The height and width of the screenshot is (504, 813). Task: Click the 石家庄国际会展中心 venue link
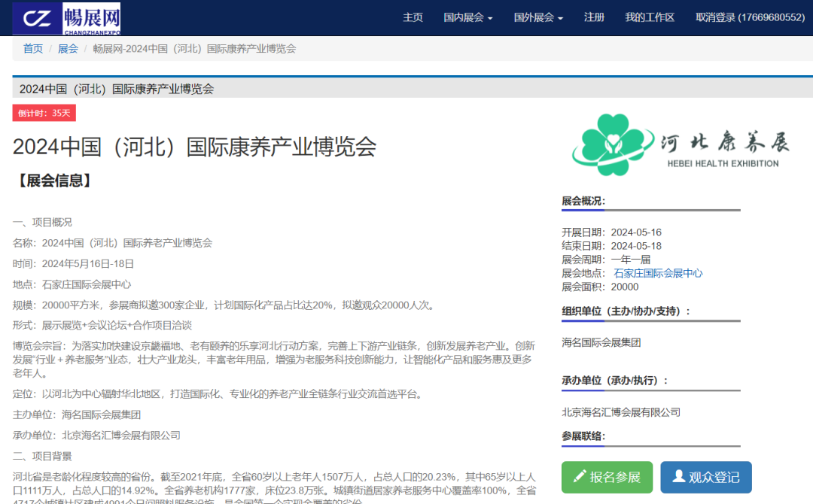(658, 273)
